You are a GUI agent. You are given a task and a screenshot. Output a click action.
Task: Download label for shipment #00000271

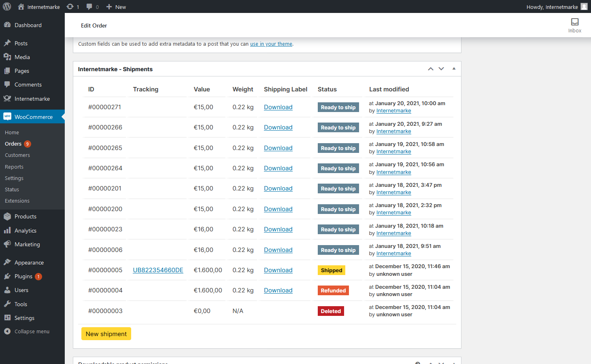click(278, 107)
